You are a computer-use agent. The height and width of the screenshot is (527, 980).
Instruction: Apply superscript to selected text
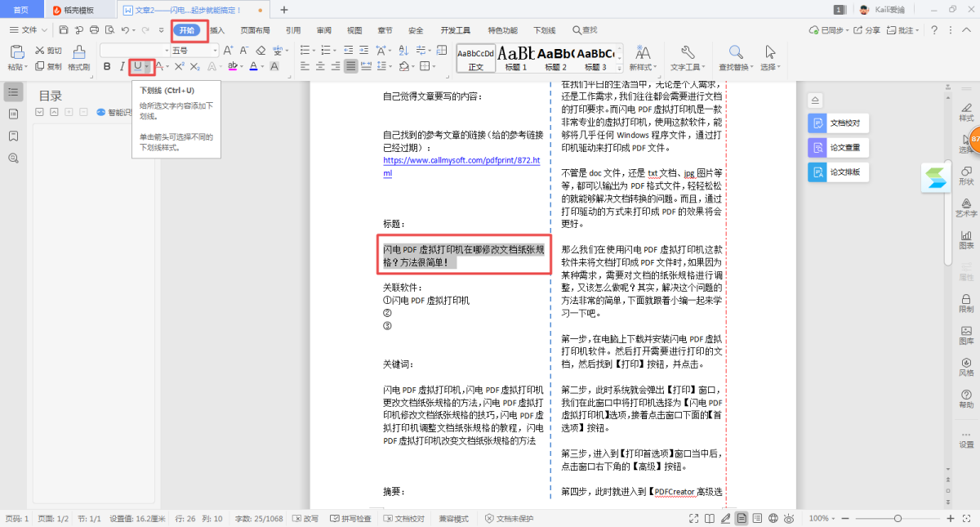click(x=180, y=66)
